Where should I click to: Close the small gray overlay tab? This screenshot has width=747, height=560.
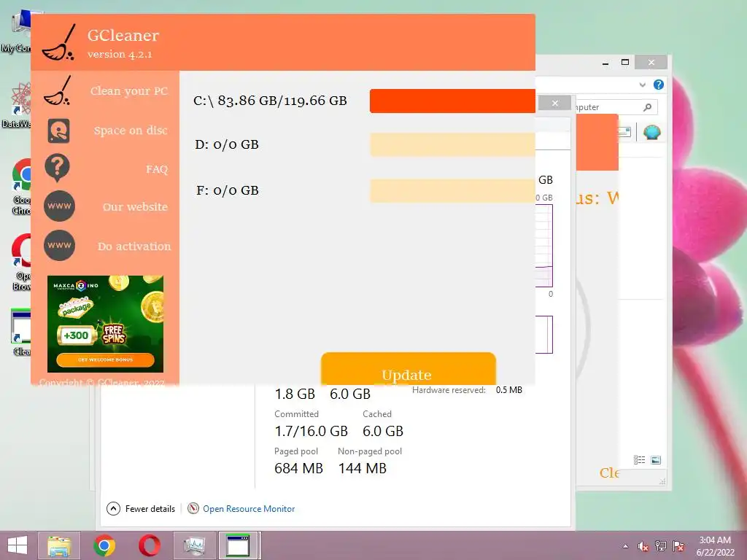point(555,103)
